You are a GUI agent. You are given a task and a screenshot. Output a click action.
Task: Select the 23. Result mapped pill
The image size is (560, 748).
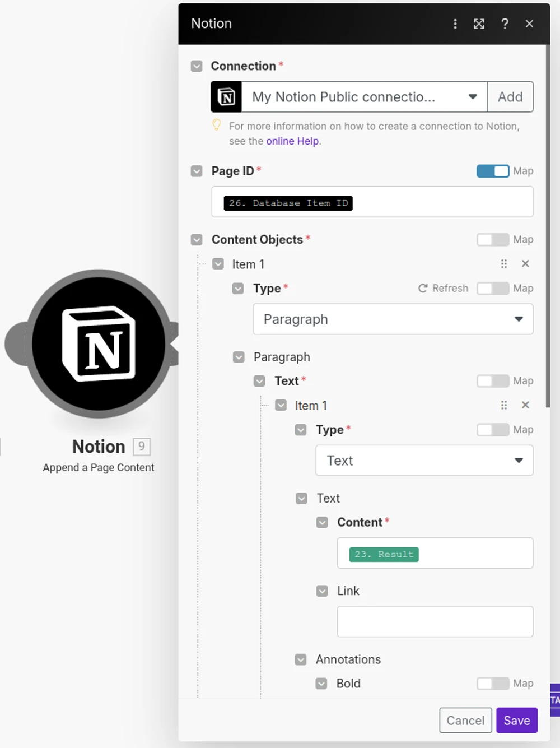(x=384, y=554)
